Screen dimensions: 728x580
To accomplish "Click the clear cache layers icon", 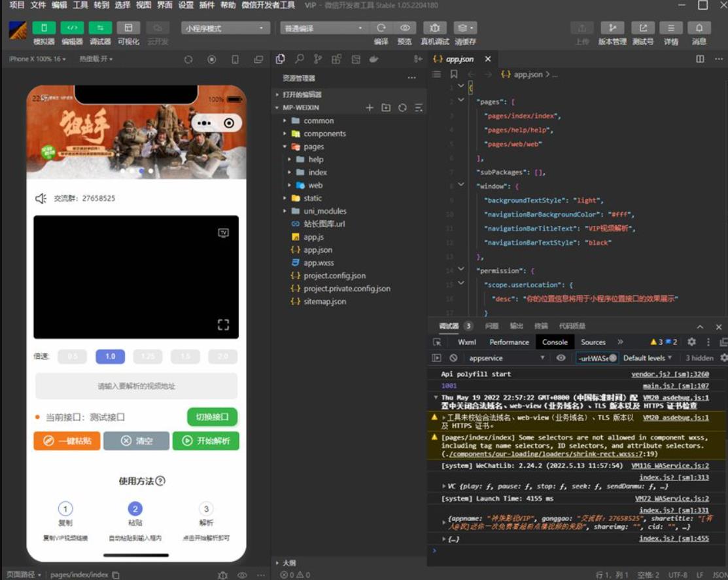I will [465, 28].
